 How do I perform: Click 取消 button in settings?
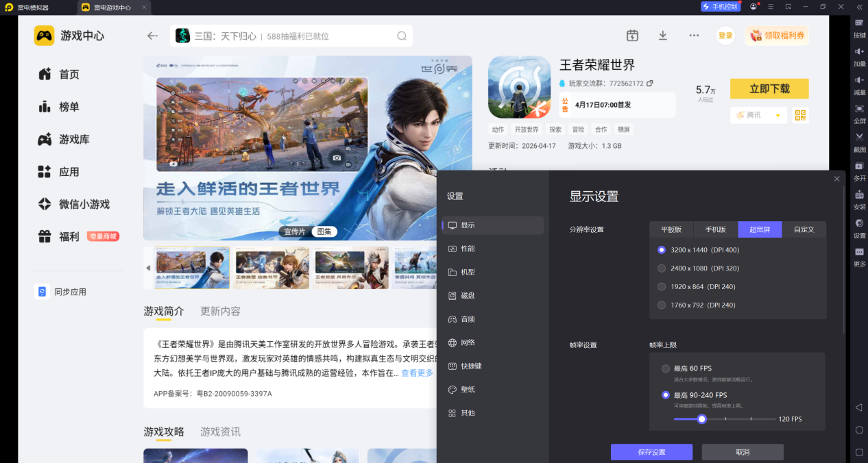click(743, 452)
